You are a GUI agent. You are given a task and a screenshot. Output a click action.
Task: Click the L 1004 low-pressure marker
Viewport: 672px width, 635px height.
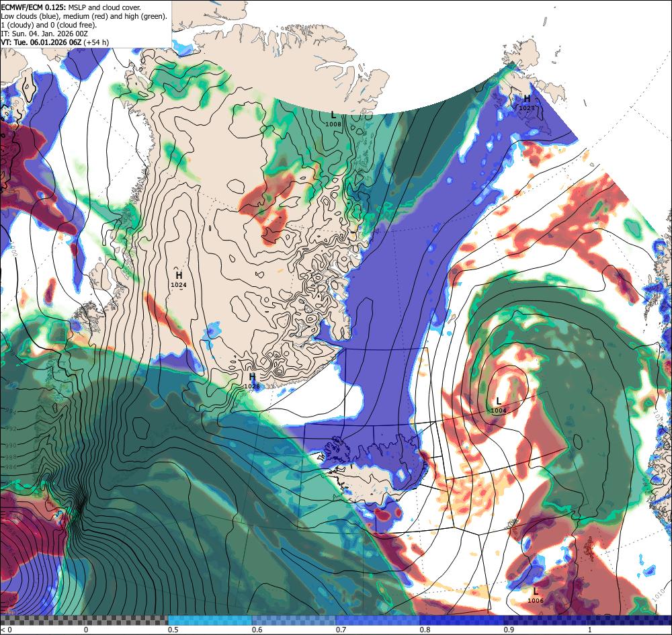click(499, 405)
